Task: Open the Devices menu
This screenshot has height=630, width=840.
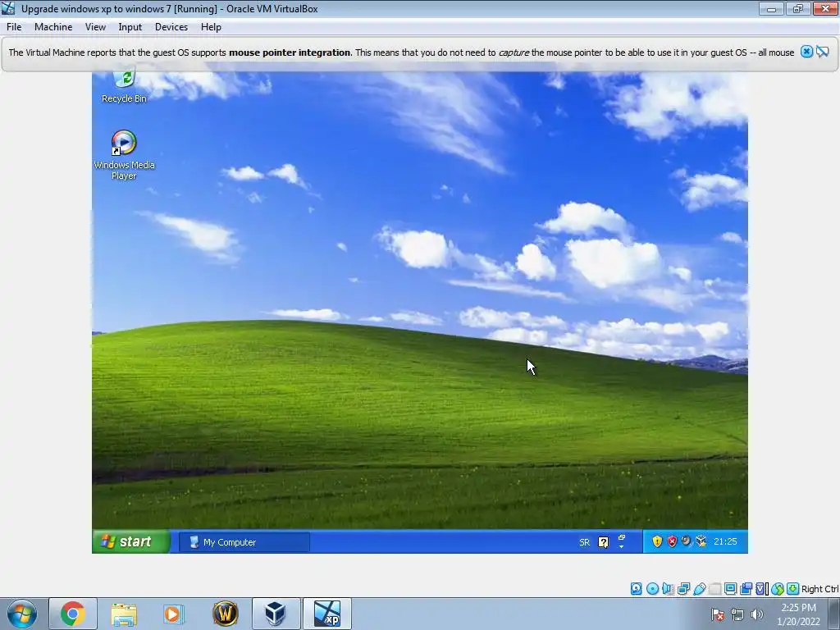Action: [171, 27]
